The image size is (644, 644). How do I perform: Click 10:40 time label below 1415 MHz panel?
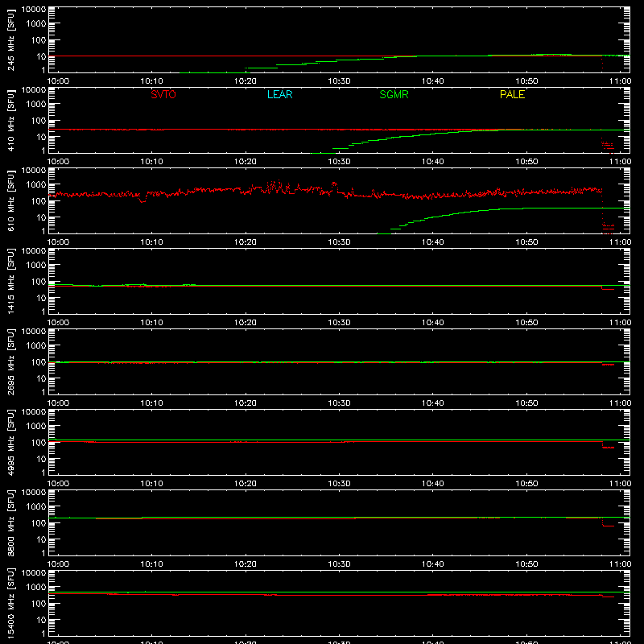[x=432, y=323]
